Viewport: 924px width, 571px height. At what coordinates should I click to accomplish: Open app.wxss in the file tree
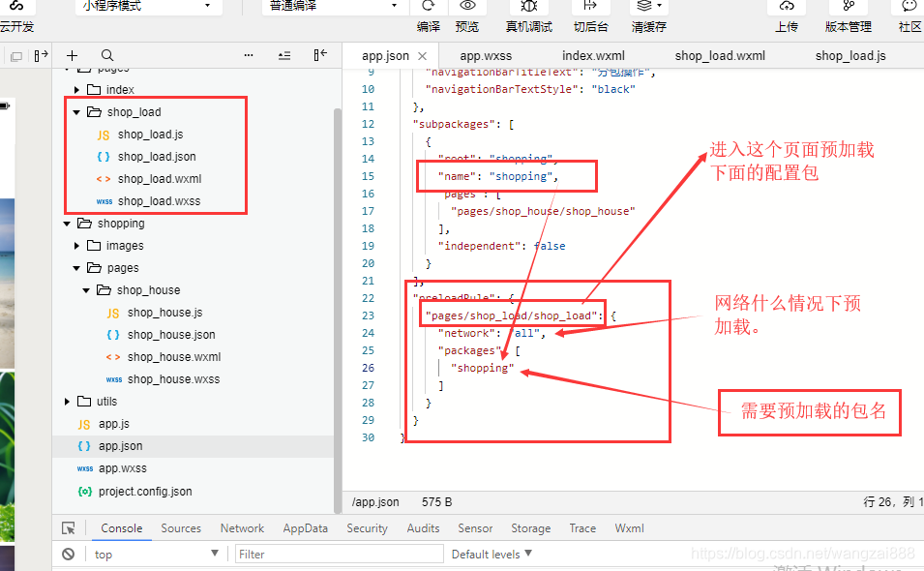point(123,468)
